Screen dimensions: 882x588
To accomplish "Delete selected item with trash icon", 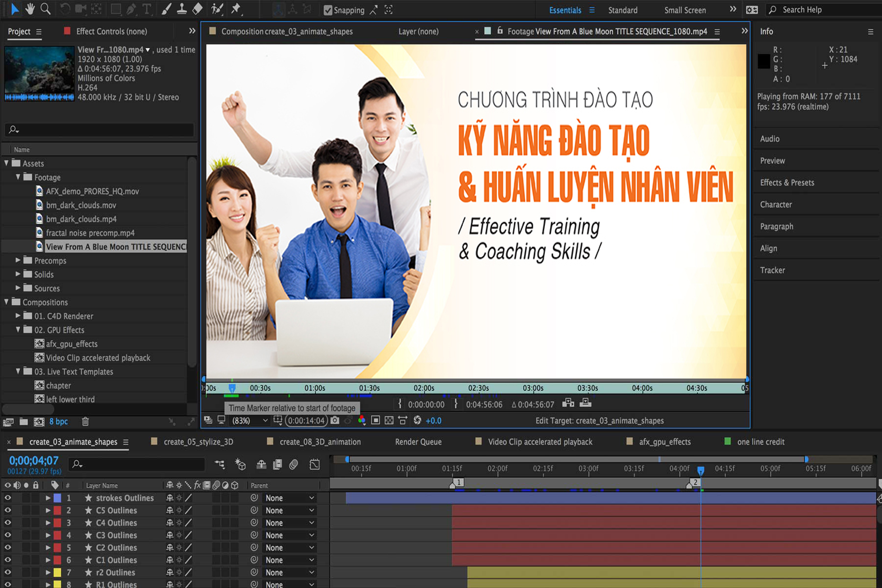I will pos(85,421).
